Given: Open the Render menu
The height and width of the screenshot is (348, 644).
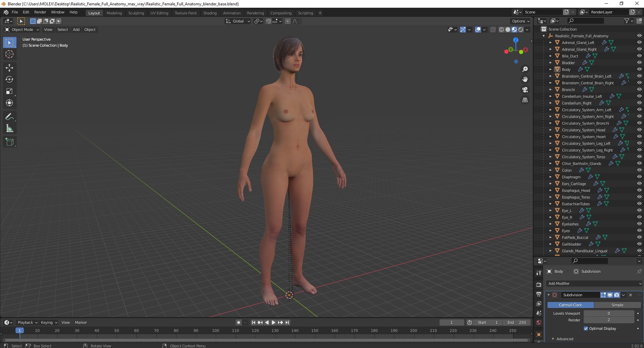Looking at the screenshot, I should pyautogui.click(x=40, y=12).
